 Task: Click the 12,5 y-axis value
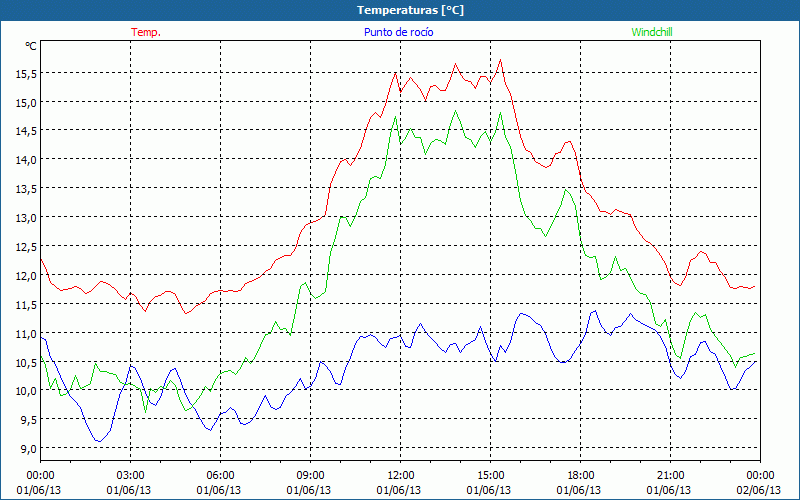[x=26, y=247]
